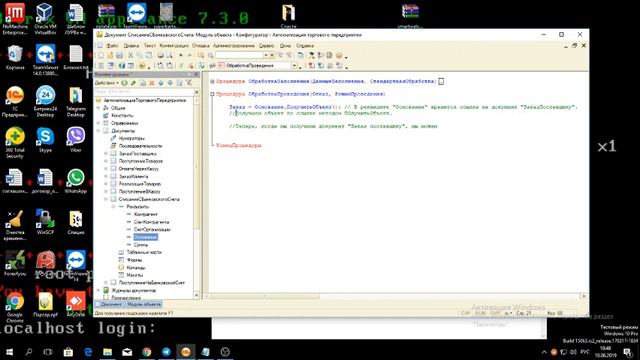640x360 pixels.
Task: Click the Help (yellow info) toolbar icon
Action: tap(339, 55)
